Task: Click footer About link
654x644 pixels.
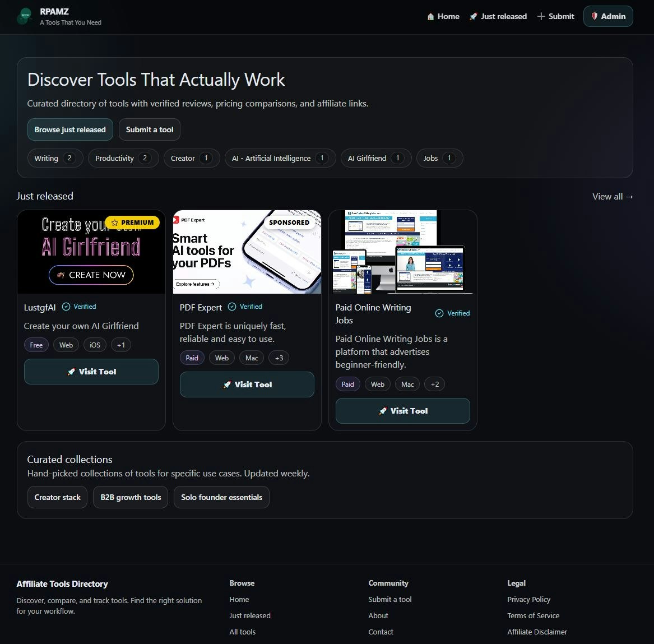Action: tap(378, 615)
